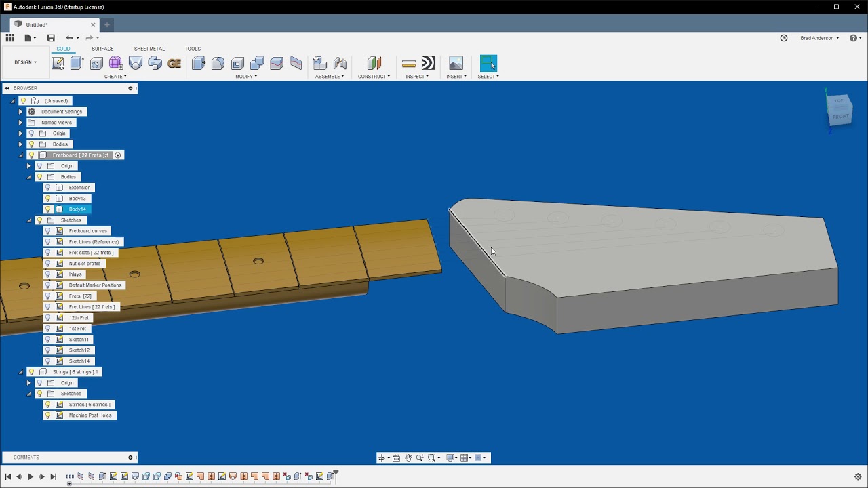Open the MODIFY dropdown menu
The height and width of the screenshot is (488, 868).
[x=246, y=76]
